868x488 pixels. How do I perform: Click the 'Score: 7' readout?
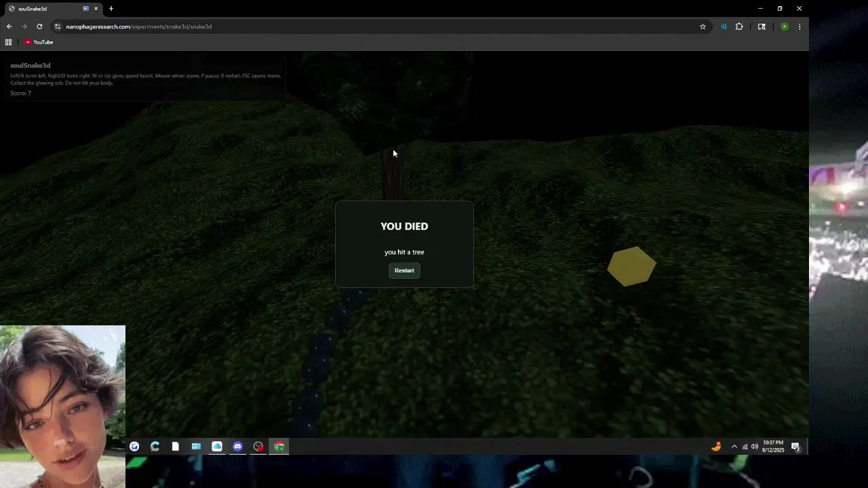(20, 93)
